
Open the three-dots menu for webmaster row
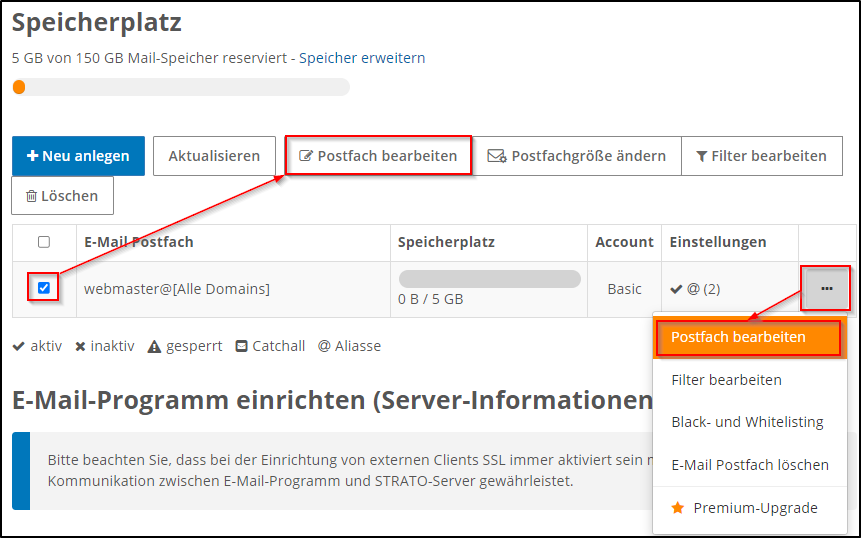(826, 288)
